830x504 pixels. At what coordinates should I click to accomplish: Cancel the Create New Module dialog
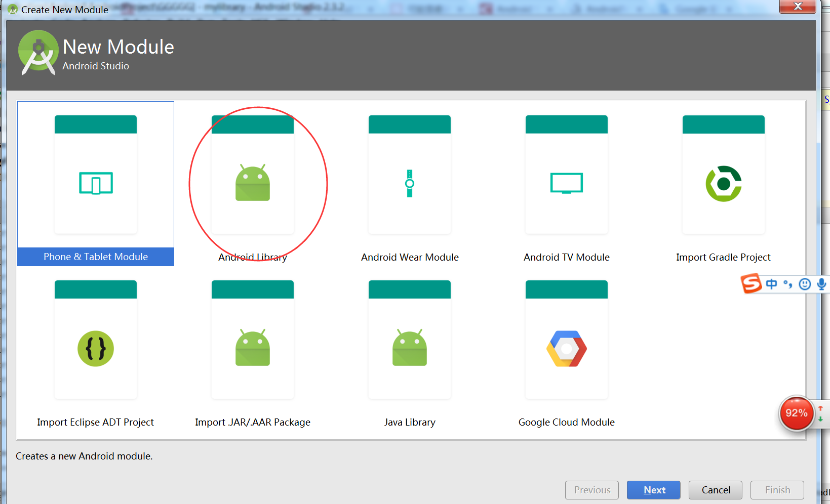715,490
